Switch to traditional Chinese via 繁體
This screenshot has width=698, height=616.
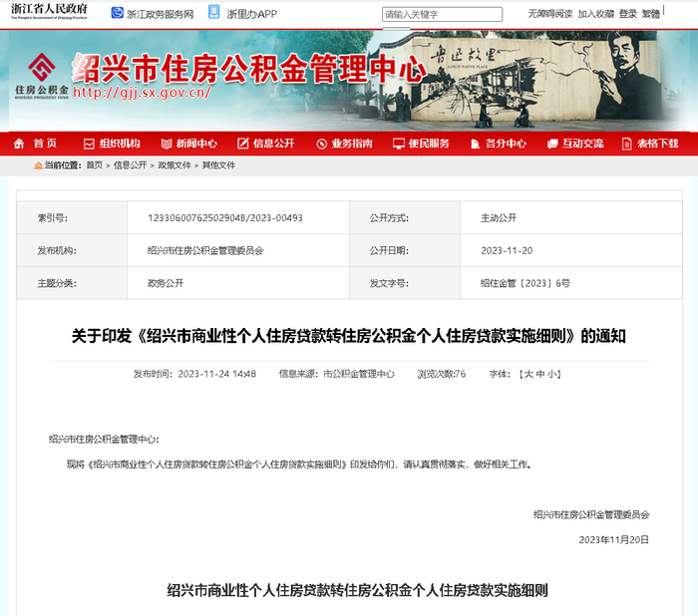[x=651, y=14]
